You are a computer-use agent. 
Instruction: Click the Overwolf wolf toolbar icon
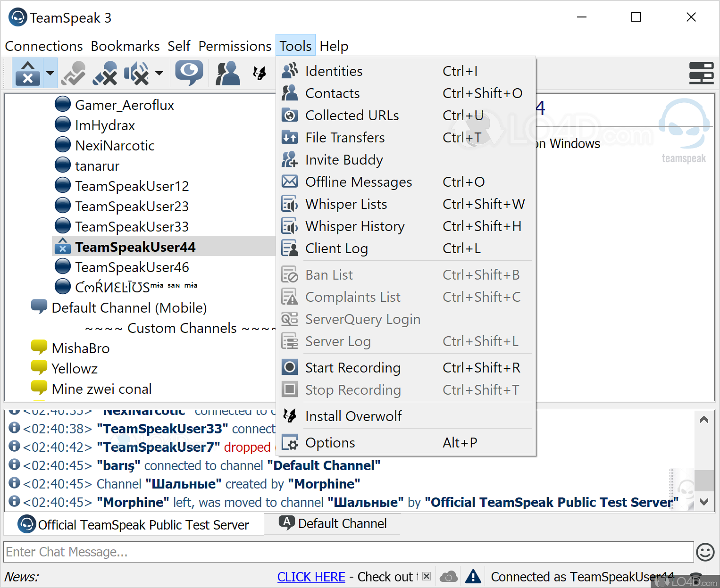point(260,73)
